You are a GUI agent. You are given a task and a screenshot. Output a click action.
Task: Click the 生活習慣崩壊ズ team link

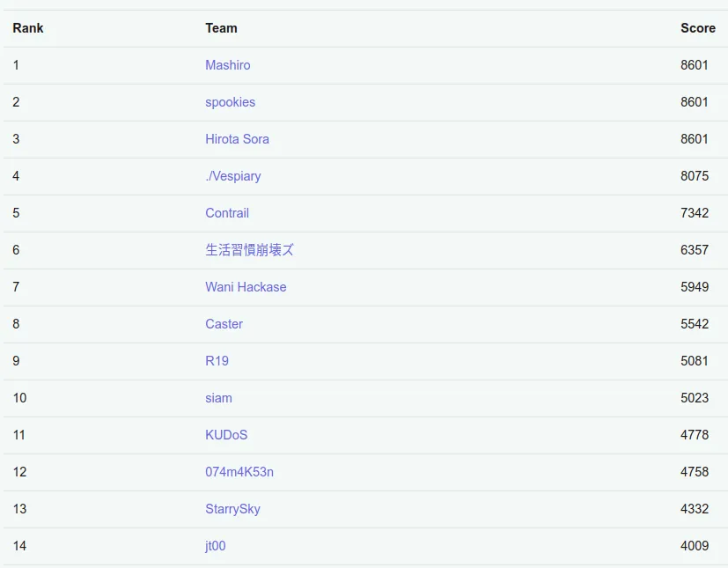249,250
